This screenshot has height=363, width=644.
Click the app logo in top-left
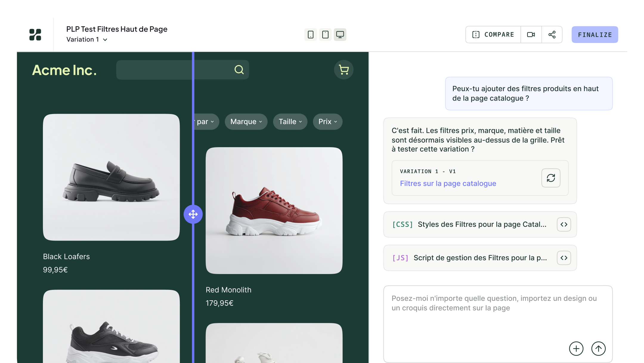[x=35, y=35]
